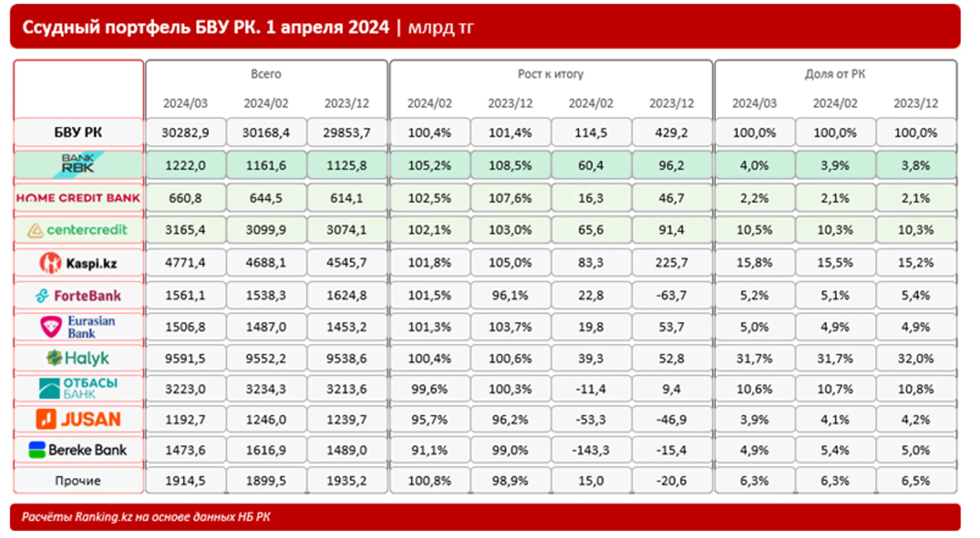Select Bereke Bank's value 1473,6
Viewport: 980px width, 538px height.
186,450
